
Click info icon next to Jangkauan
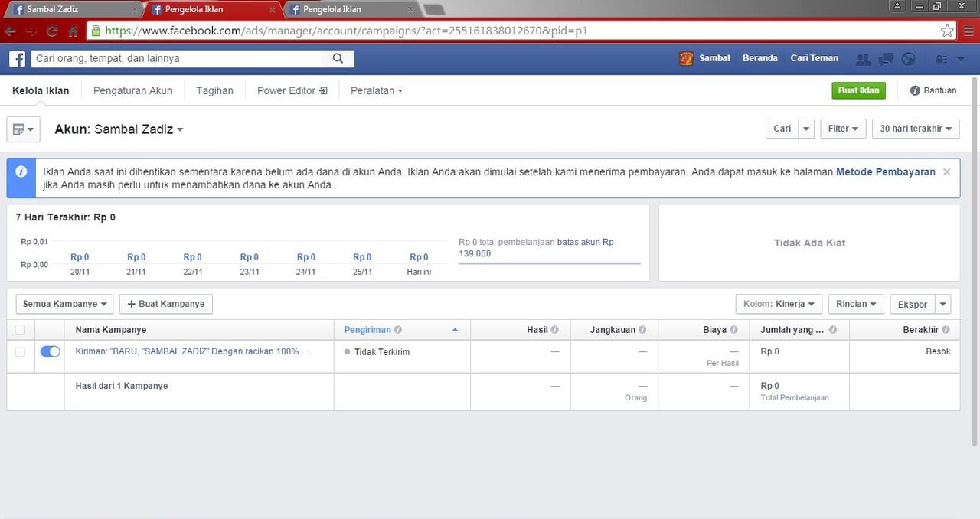click(642, 330)
